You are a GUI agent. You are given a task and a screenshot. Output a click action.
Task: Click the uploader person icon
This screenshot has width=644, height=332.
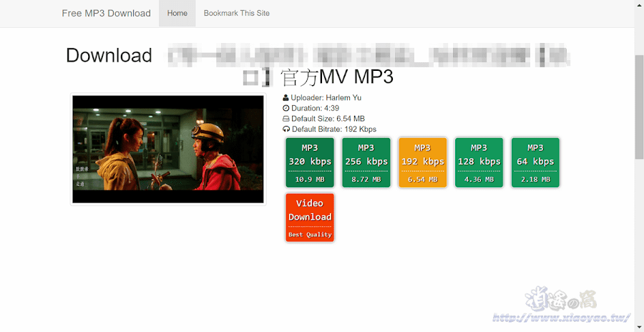point(286,98)
